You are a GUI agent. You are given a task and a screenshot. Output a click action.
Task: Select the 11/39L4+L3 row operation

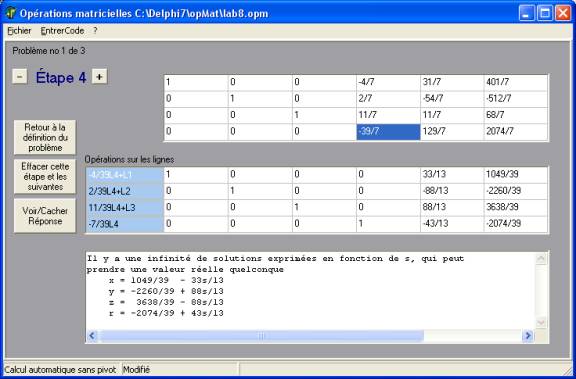[125, 208]
